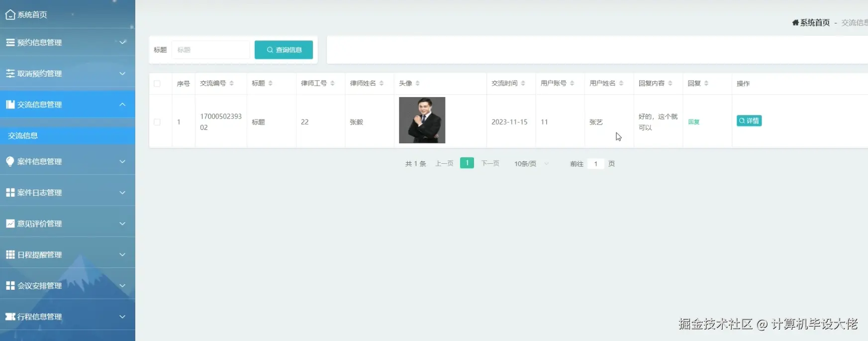The image size is (868, 341).
Task: Click the green 回复 link in row 1
Action: pyautogui.click(x=693, y=122)
